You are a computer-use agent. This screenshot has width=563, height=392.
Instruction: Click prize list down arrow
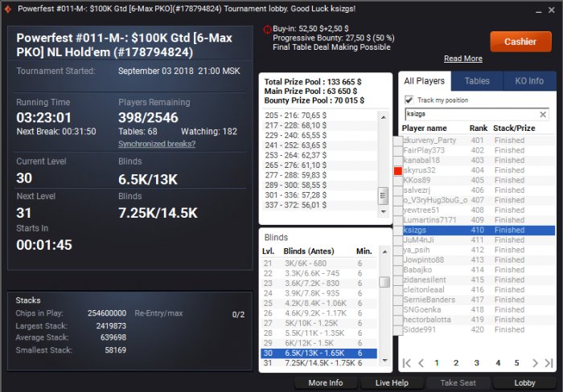coord(384,211)
